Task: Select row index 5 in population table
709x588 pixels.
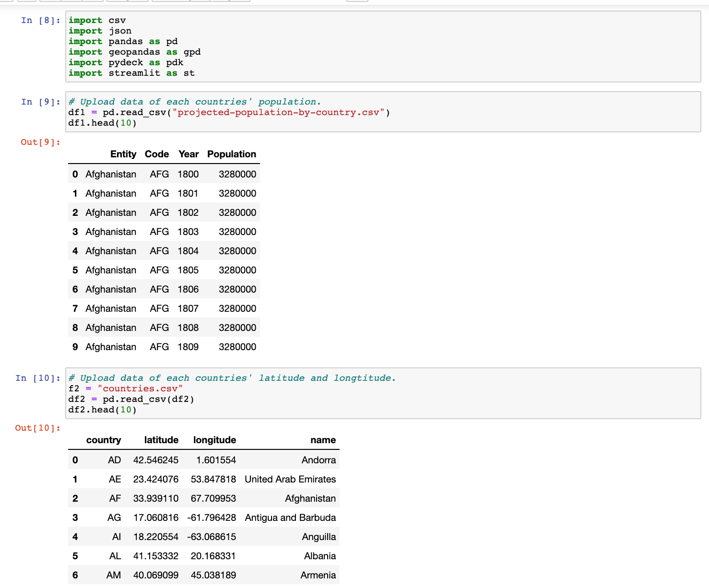Action: (x=163, y=270)
